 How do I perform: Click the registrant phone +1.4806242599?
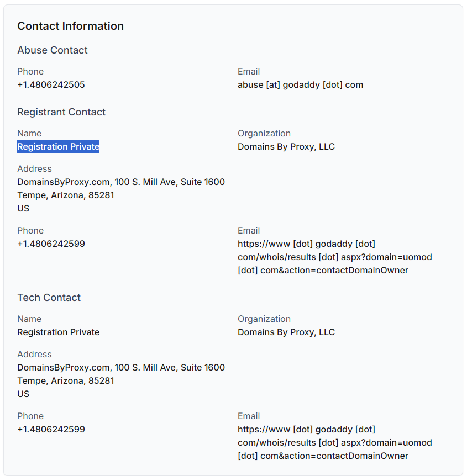[51, 244]
